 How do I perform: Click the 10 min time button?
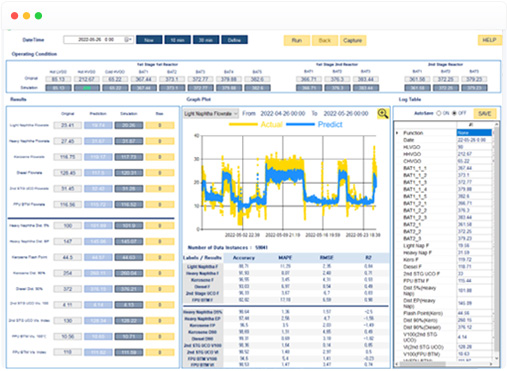(x=177, y=40)
